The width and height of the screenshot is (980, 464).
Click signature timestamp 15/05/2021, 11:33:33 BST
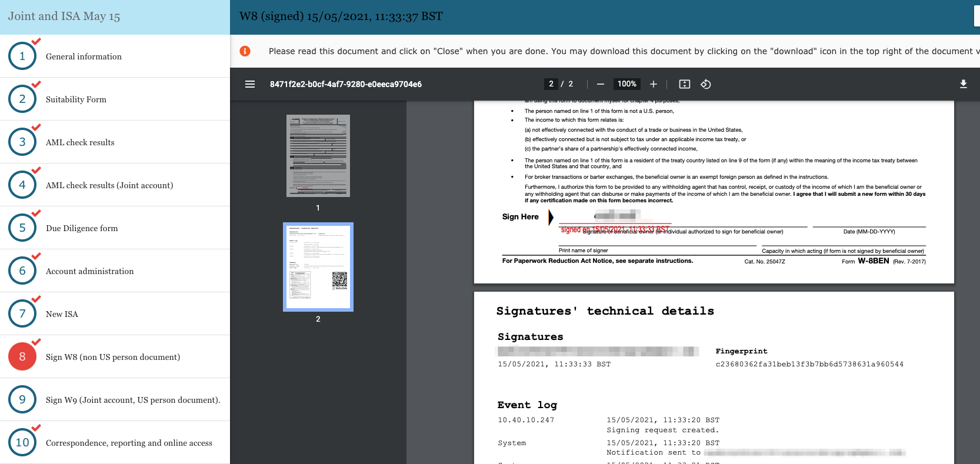[554, 364]
